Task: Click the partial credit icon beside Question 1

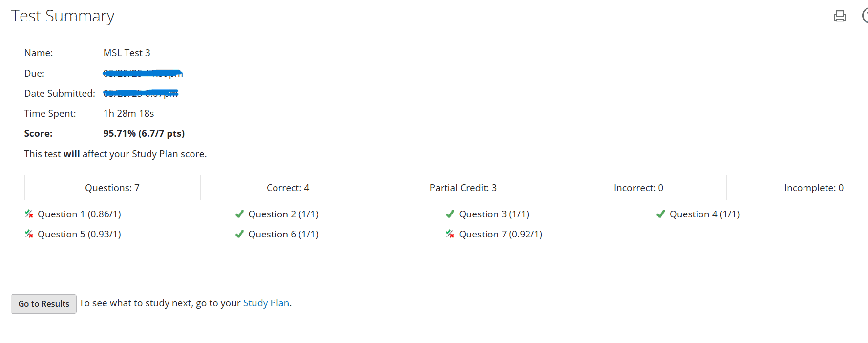Action: [x=28, y=214]
